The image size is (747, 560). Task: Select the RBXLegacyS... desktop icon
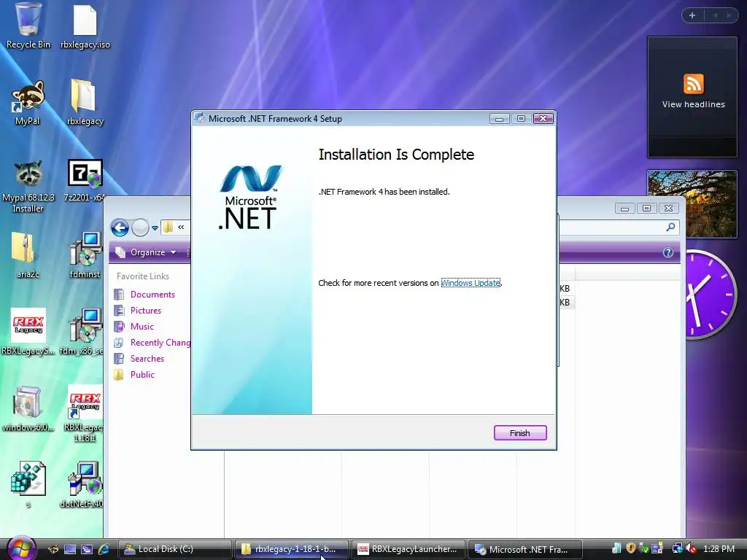click(28, 332)
